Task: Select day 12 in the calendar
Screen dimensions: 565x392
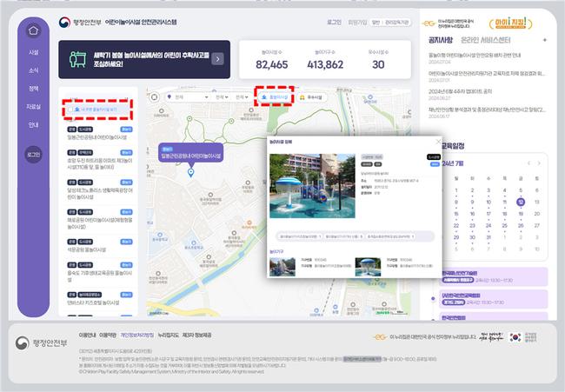Action: (520, 202)
